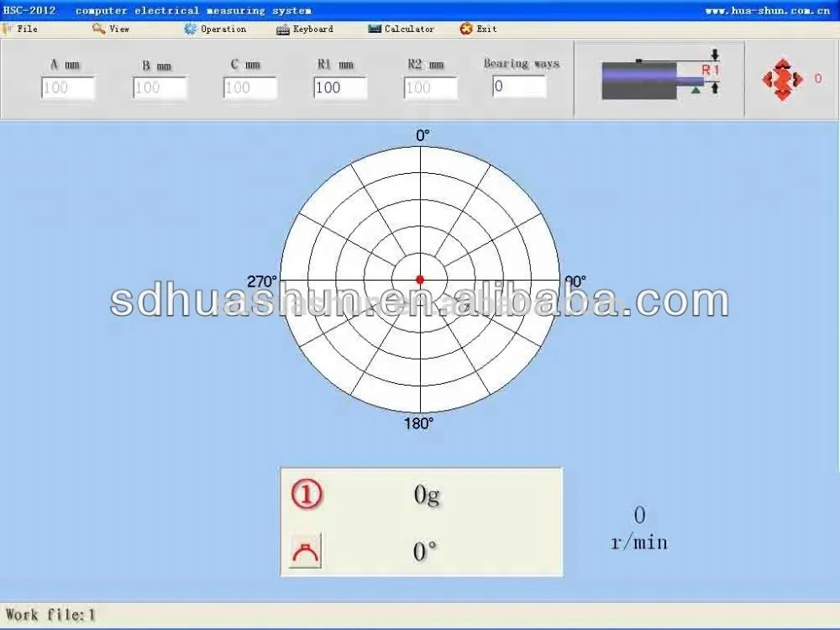Click the Operation gear icon

coord(190,29)
